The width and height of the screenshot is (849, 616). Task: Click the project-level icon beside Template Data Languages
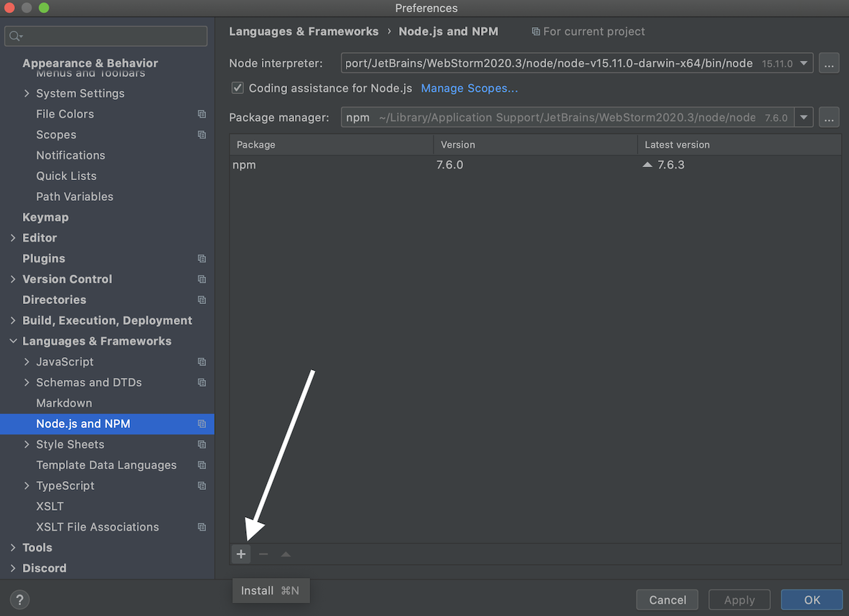[x=202, y=465]
